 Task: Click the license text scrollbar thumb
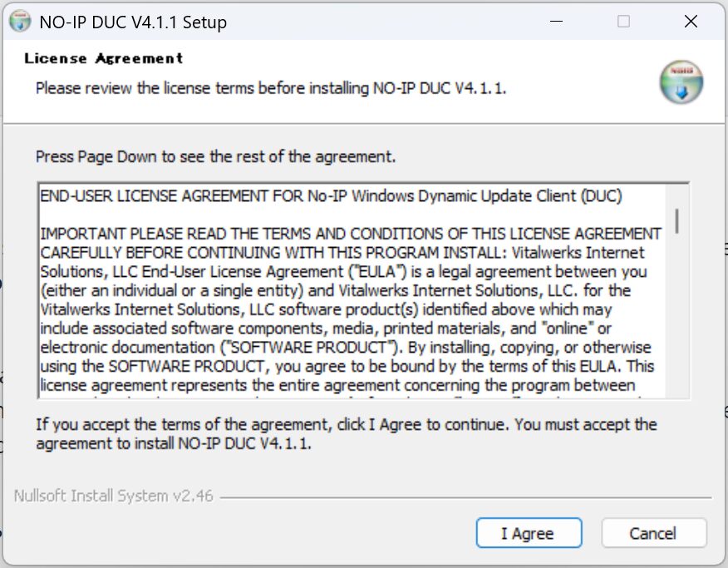(678, 220)
